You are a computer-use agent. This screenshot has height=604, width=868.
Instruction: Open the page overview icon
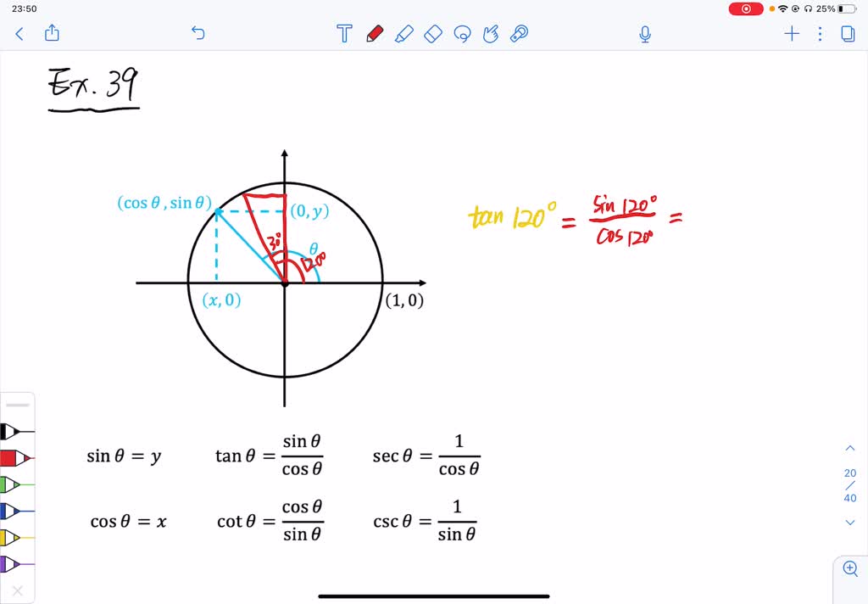click(x=848, y=34)
